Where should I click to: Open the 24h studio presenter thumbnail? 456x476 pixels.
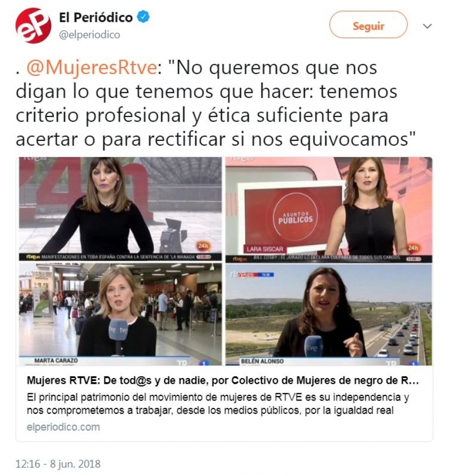pyautogui.click(x=120, y=209)
